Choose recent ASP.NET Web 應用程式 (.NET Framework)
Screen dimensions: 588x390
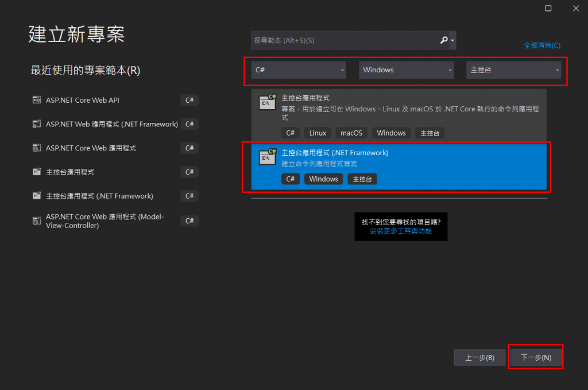(x=115, y=124)
